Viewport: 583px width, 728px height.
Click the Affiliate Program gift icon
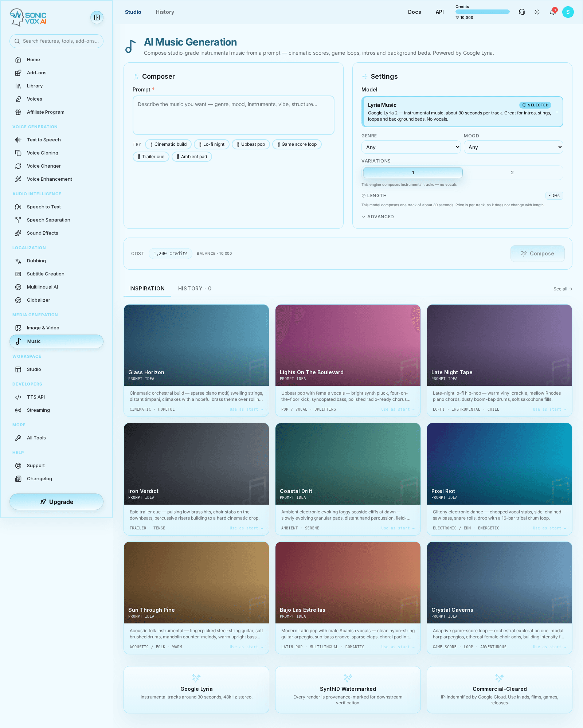click(18, 112)
